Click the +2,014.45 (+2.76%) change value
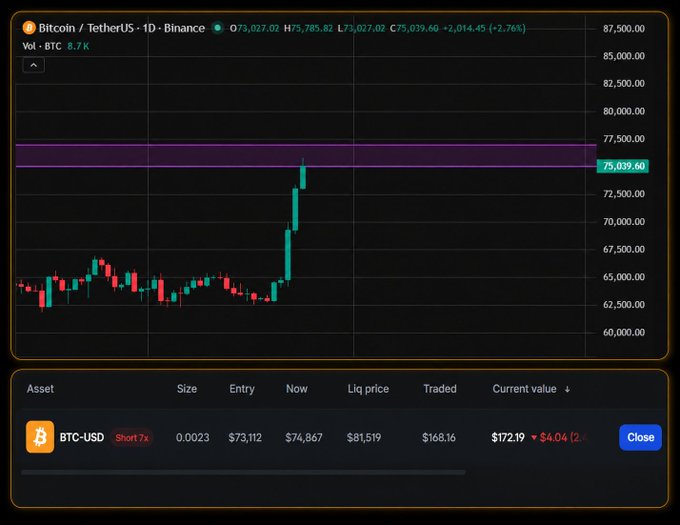This screenshot has width=680, height=525. pyautogui.click(x=484, y=29)
